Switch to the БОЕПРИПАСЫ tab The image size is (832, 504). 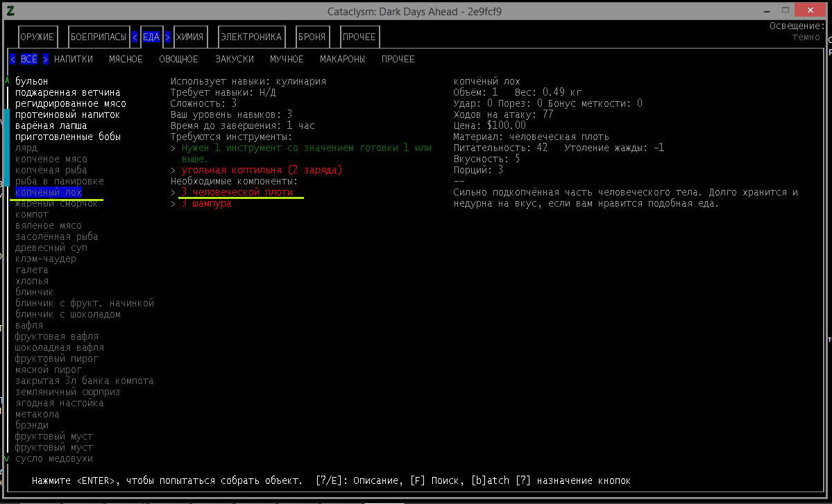(98, 37)
